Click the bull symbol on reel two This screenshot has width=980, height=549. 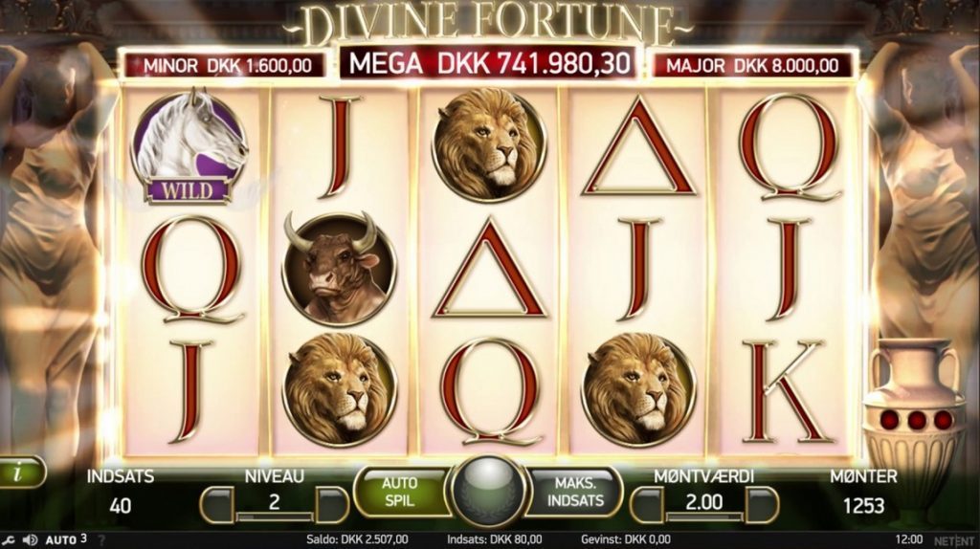338,269
